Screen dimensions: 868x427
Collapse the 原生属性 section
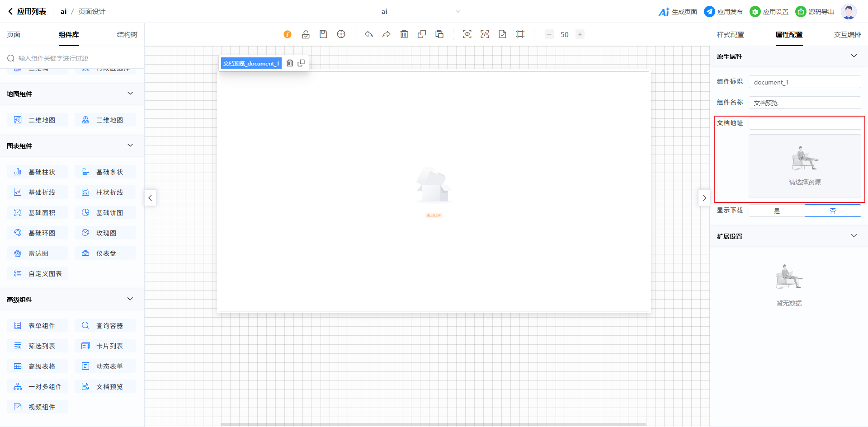coord(854,56)
